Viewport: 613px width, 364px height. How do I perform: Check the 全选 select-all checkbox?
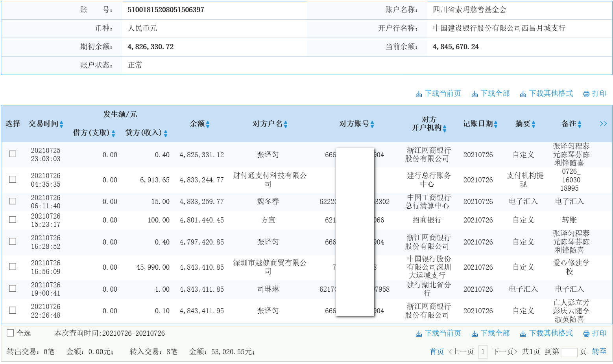point(10,333)
